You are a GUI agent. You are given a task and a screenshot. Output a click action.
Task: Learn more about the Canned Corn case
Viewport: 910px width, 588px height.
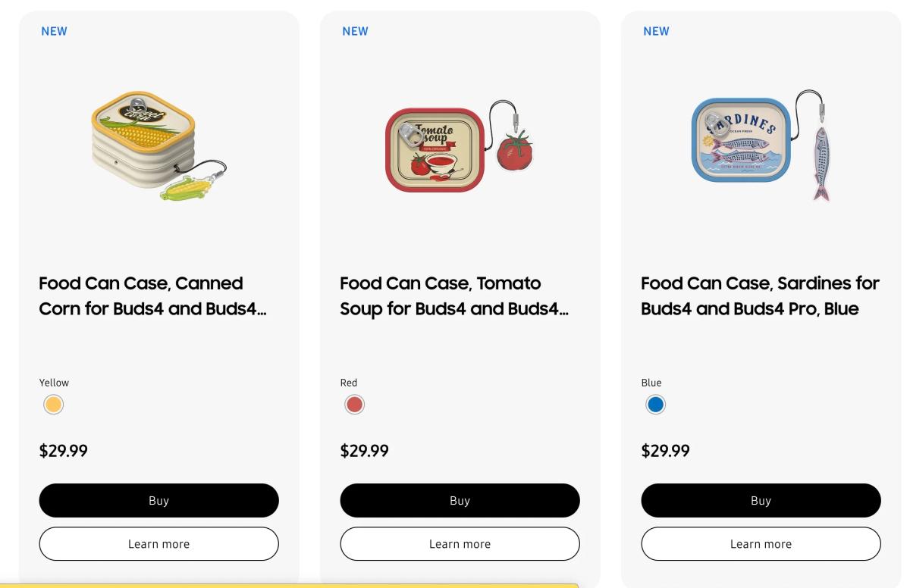[x=159, y=544]
